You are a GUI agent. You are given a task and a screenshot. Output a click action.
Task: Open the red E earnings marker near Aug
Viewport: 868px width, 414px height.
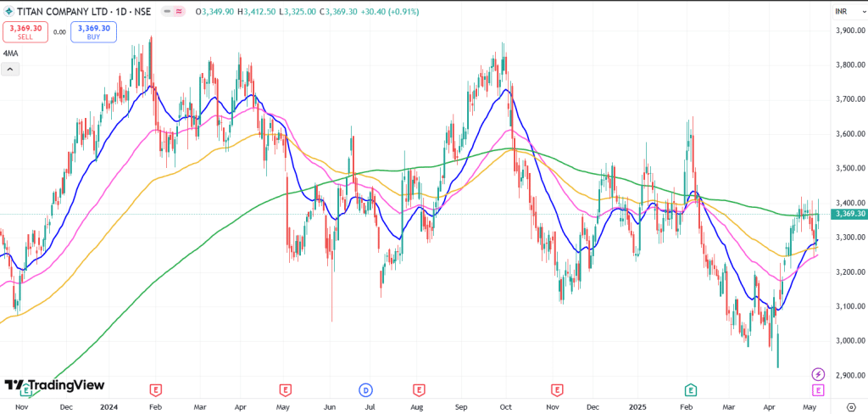pyautogui.click(x=419, y=390)
